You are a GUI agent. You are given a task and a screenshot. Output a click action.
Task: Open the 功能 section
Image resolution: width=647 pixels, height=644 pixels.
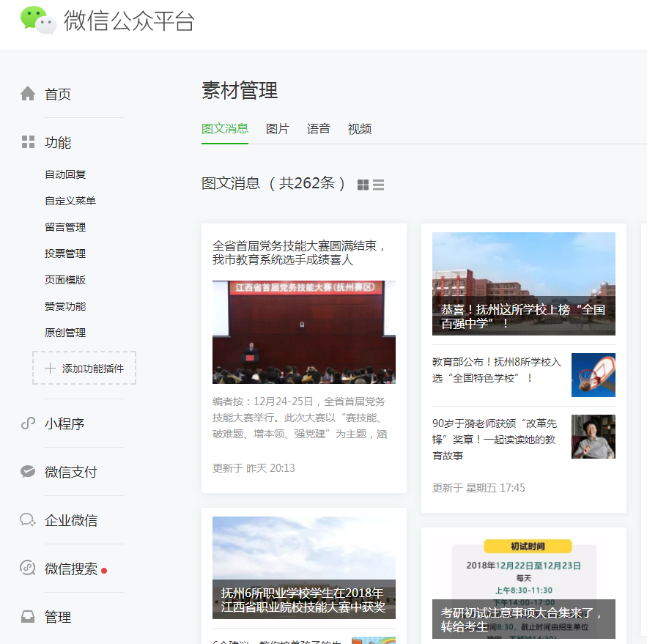(x=58, y=142)
